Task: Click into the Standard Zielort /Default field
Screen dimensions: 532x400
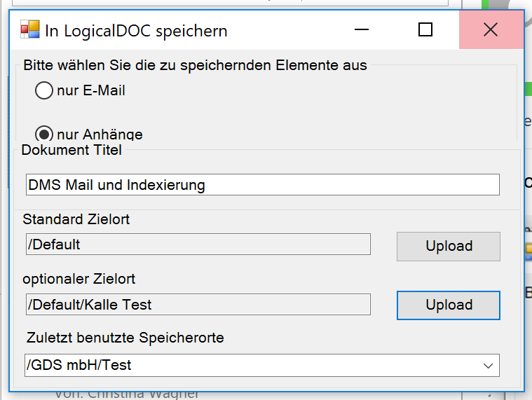Action: [198, 244]
